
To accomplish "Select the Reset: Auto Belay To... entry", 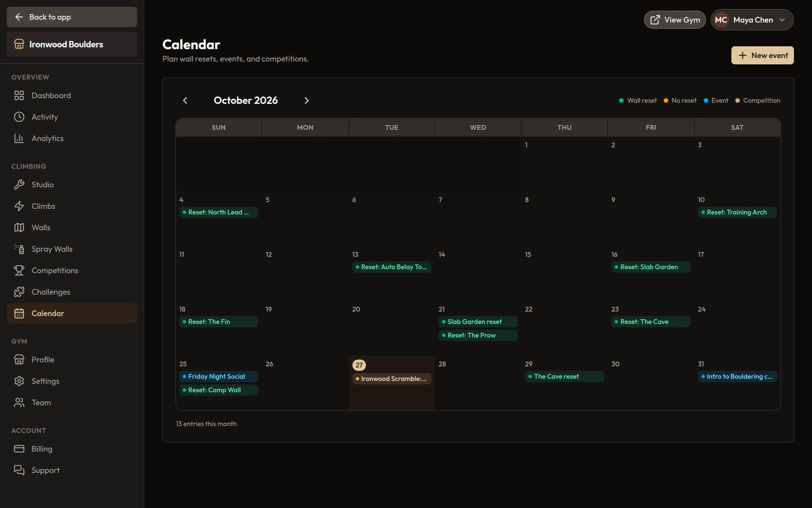I will click(392, 267).
